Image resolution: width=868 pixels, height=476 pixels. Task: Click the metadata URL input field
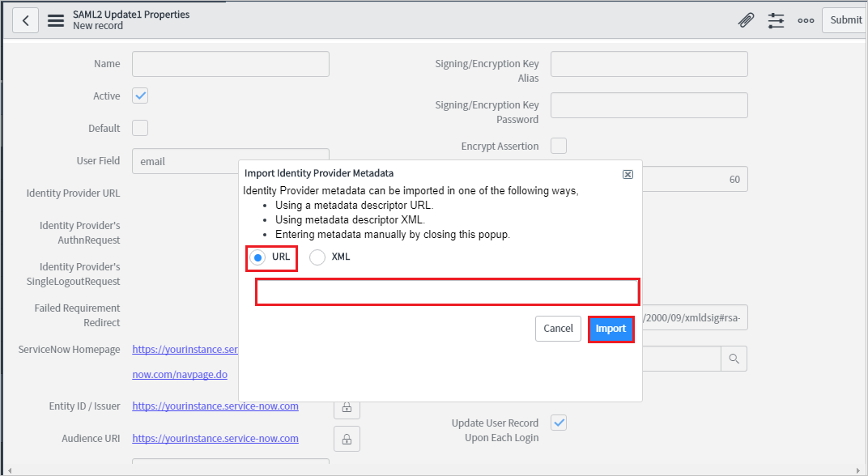tap(447, 291)
